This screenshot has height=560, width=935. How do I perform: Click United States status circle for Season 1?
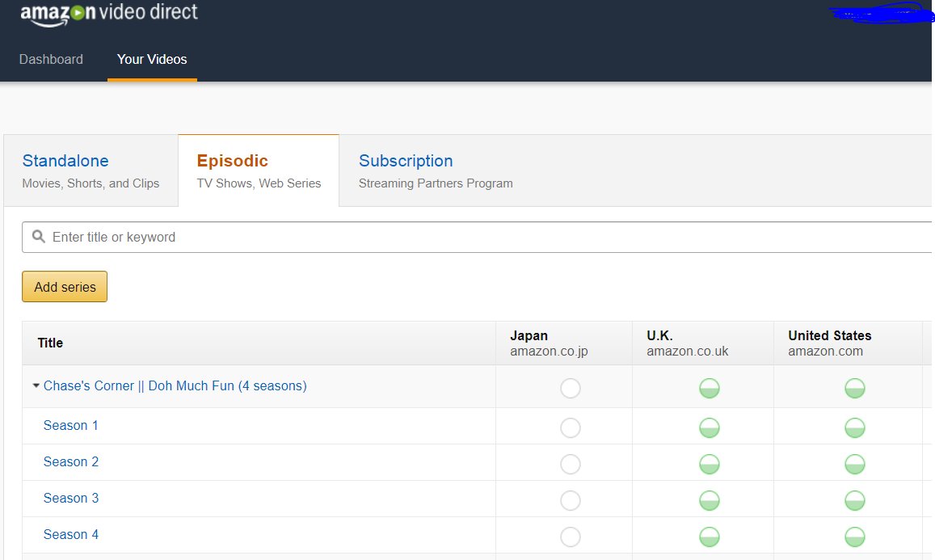pos(854,427)
